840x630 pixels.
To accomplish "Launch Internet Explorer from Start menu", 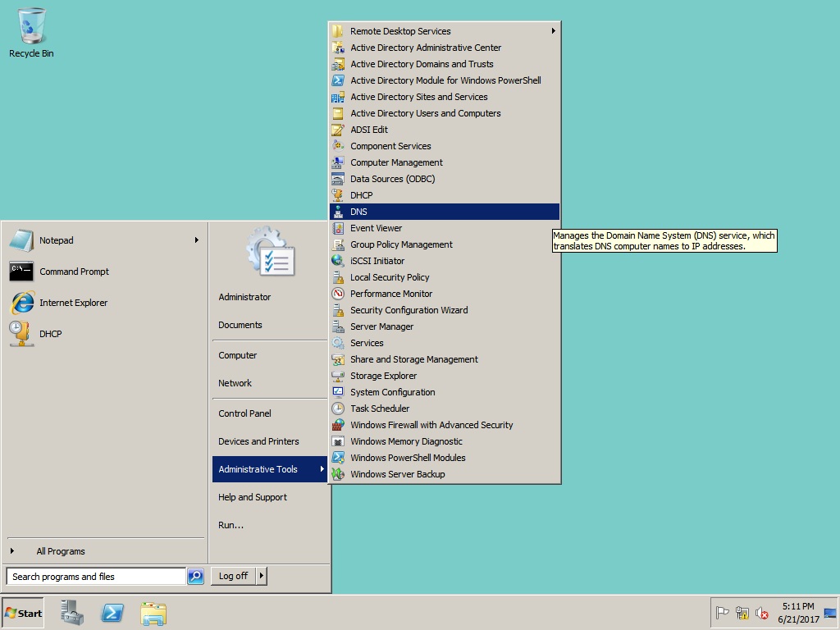I will [x=106, y=303].
